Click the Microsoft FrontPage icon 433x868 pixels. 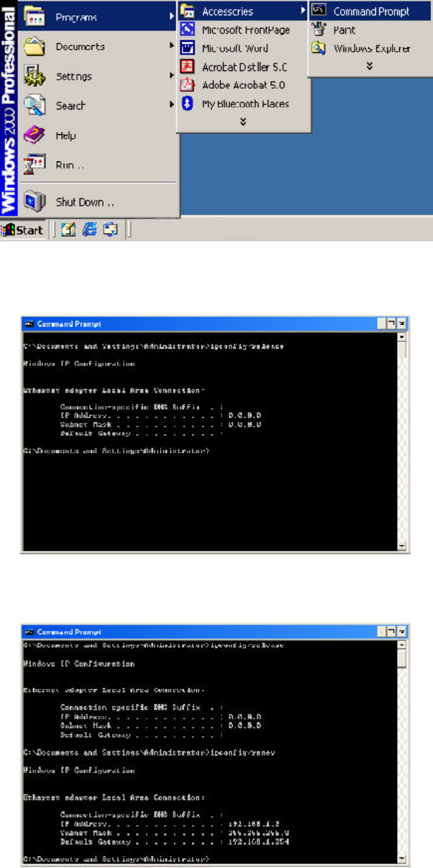click(x=188, y=30)
